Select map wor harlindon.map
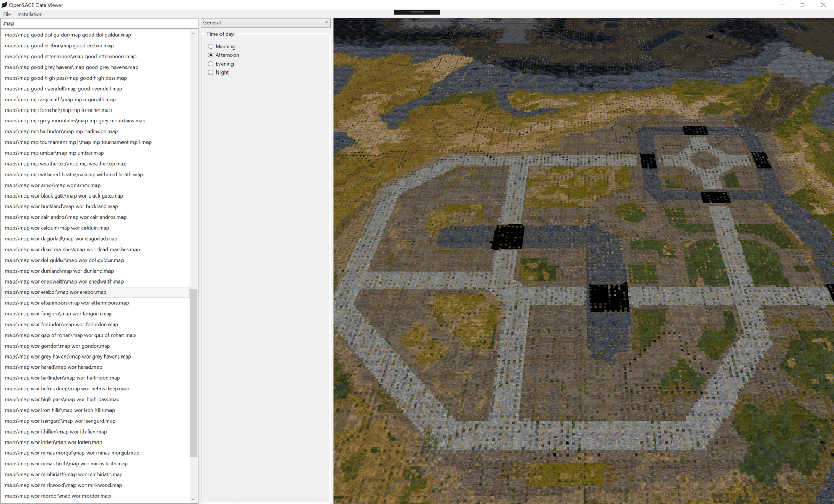 (95, 378)
